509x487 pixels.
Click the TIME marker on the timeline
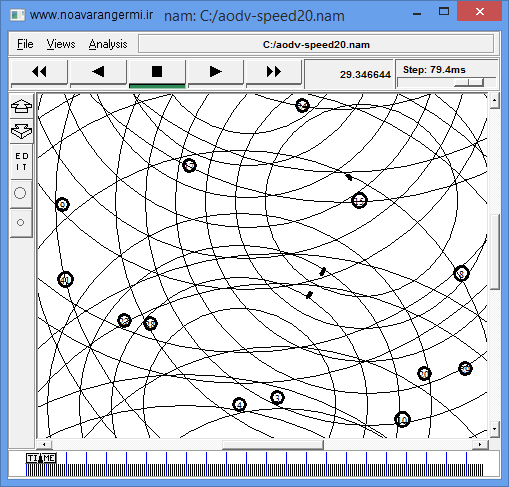pyautogui.click(x=41, y=458)
